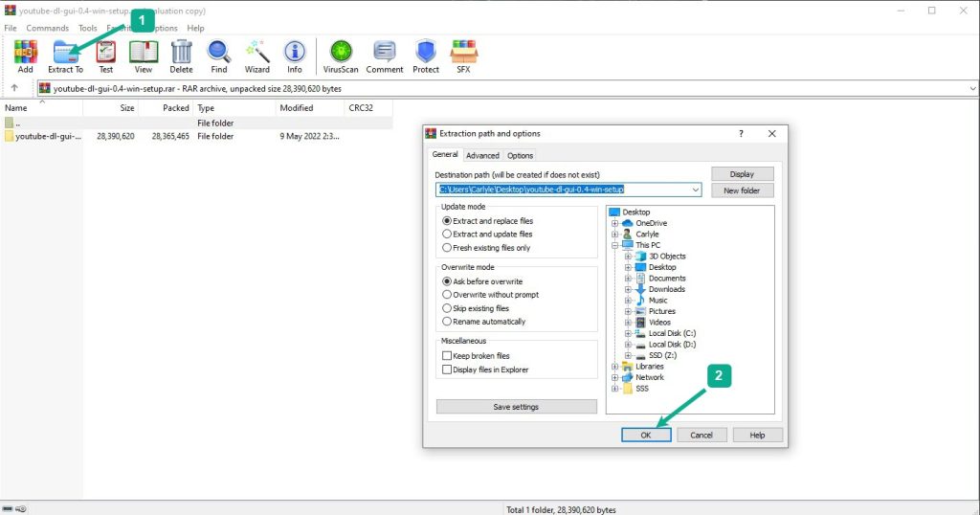The height and width of the screenshot is (515, 980).
Task: Open the Commands menu
Action: click(x=48, y=28)
